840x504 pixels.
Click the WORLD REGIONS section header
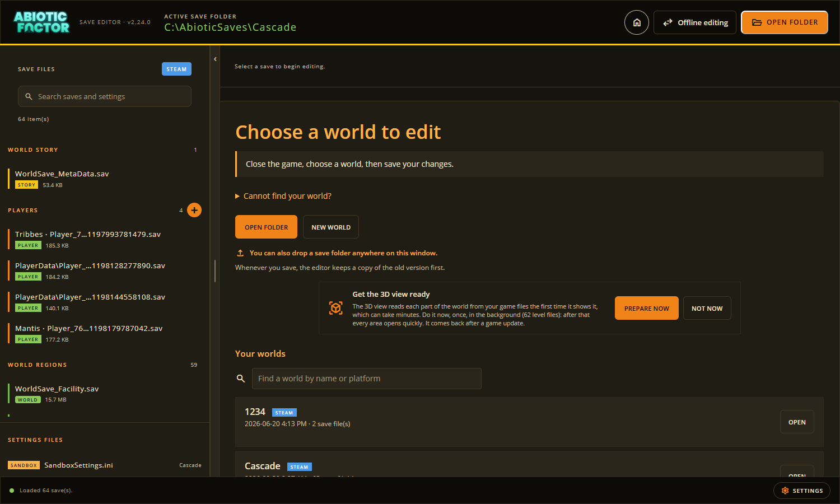pyautogui.click(x=38, y=365)
